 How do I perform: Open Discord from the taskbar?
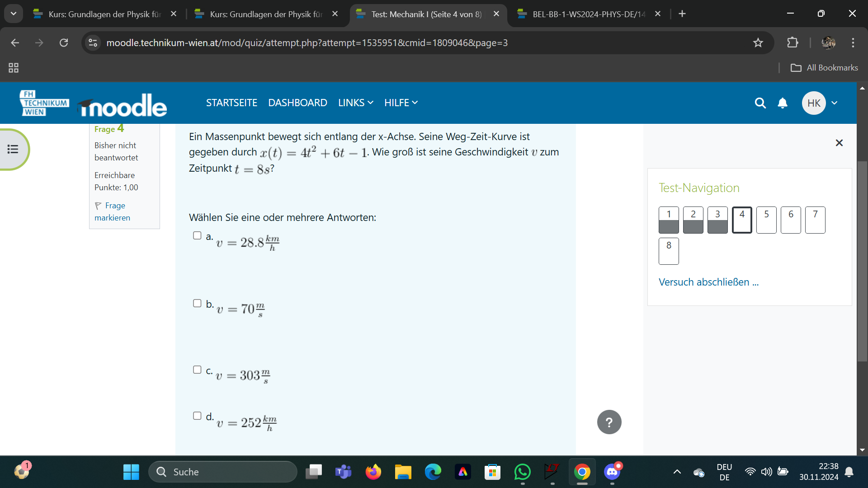[x=612, y=472]
